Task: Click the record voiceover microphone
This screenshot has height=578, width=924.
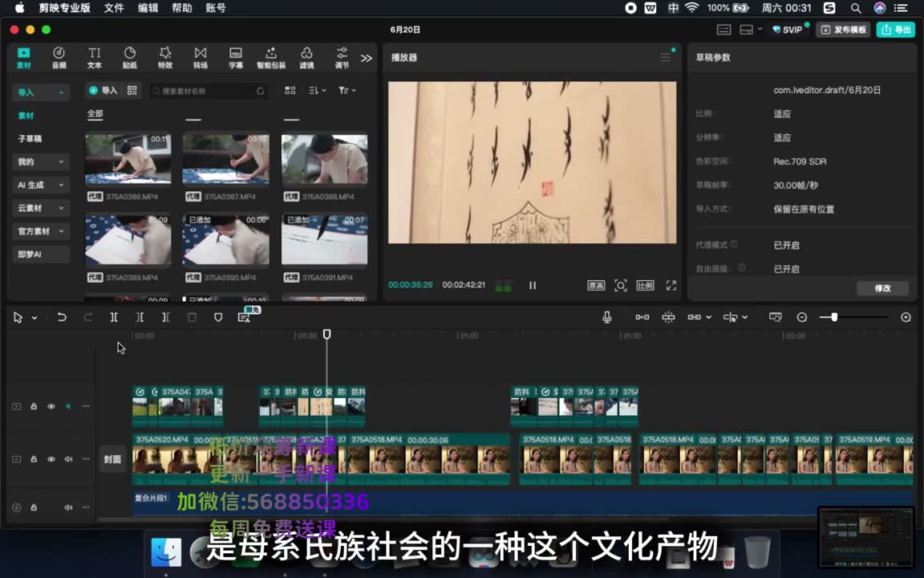Action: pyautogui.click(x=607, y=317)
